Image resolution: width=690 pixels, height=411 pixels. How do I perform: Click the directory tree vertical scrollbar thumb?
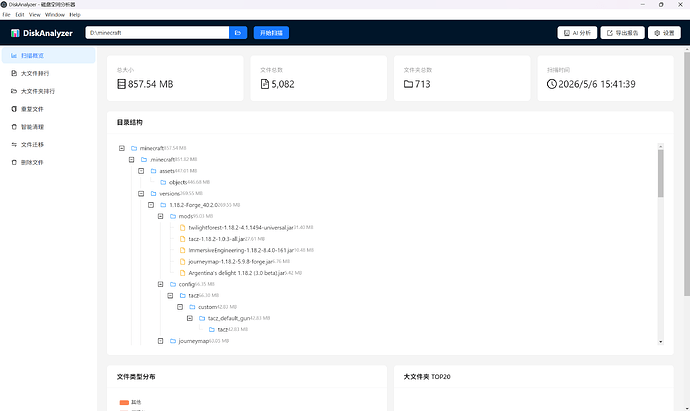click(x=661, y=173)
